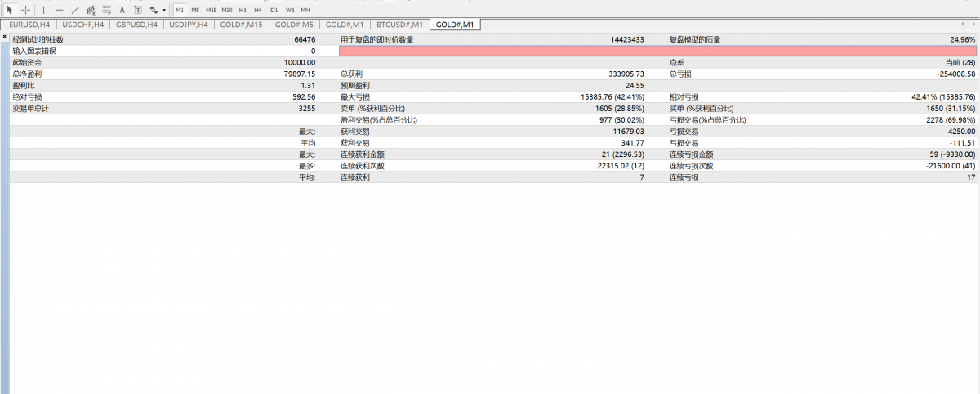The width and height of the screenshot is (980, 394).
Task: Click average consecutive losses value 17
Action: (973, 177)
